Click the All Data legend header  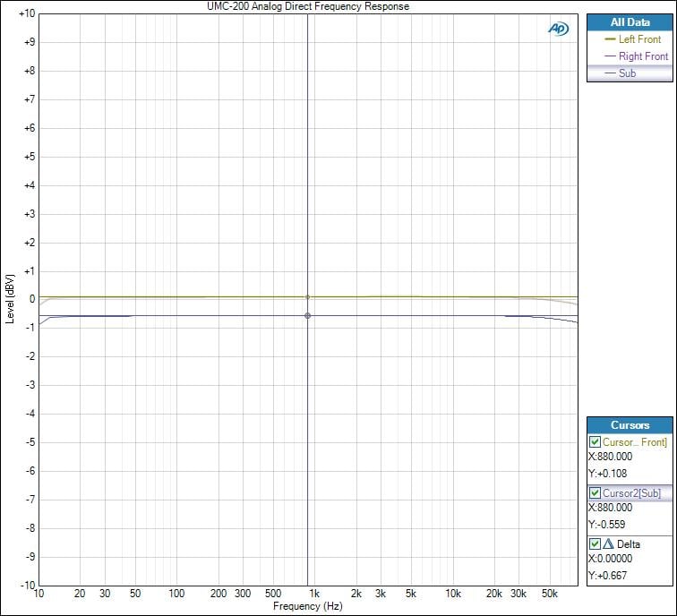629,21
